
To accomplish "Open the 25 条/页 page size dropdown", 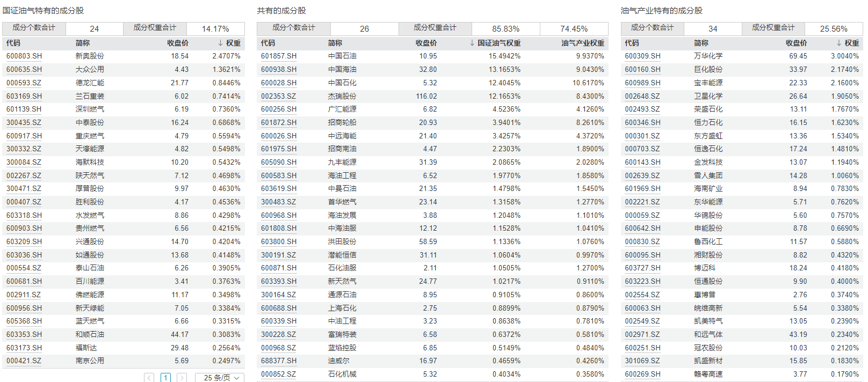I will 220,378.
